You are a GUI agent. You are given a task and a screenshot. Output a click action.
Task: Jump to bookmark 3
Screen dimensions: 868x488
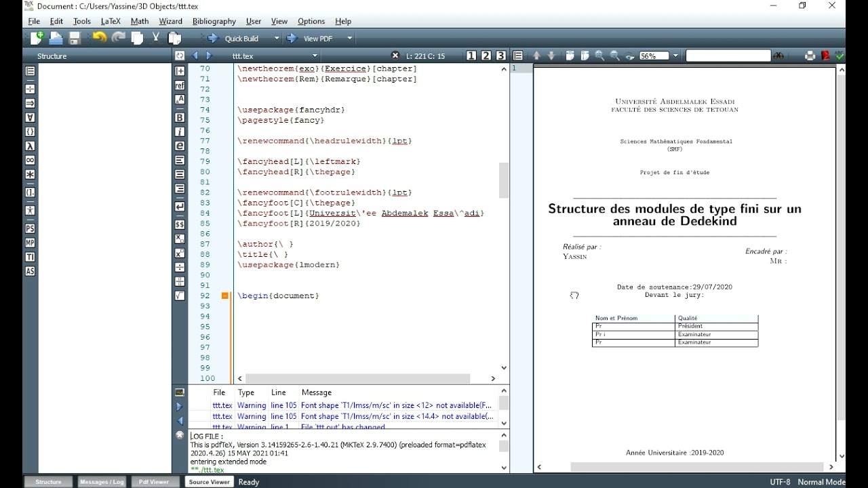(x=501, y=56)
